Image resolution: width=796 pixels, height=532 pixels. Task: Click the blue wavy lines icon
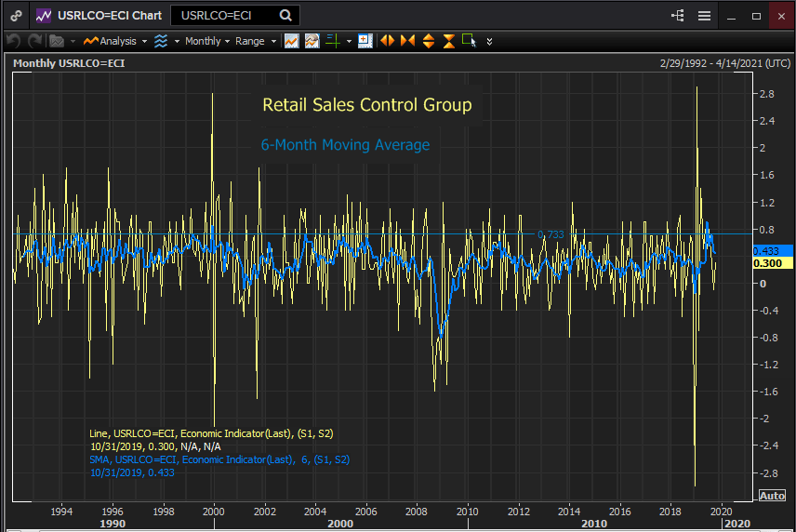coord(161,41)
